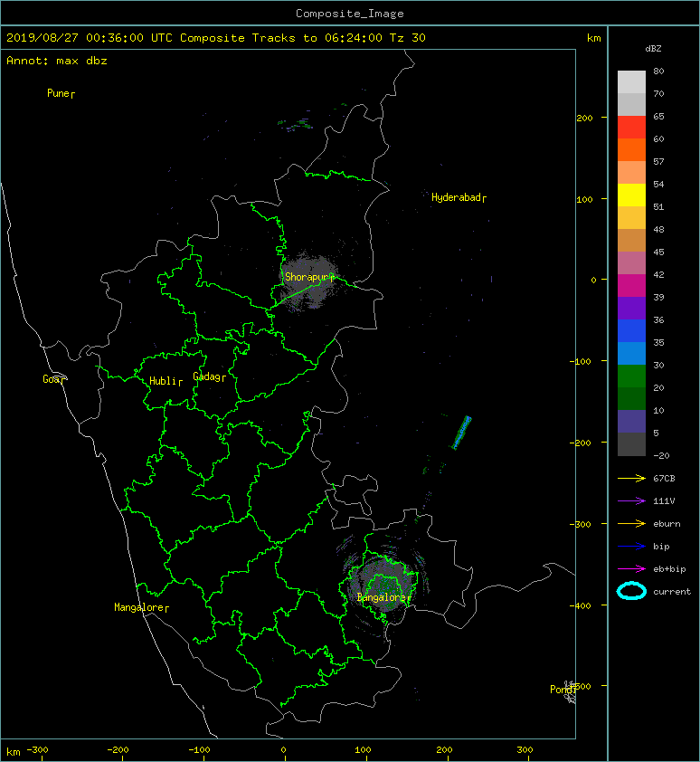
Task: Click the Hyderabad city label
Action: [x=459, y=197]
